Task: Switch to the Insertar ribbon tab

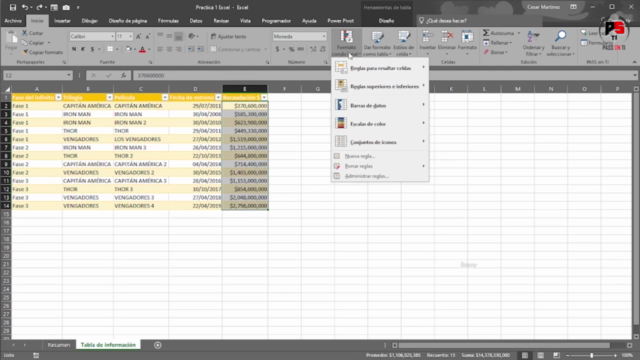Action: pyautogui.click(x=62, y=21)
